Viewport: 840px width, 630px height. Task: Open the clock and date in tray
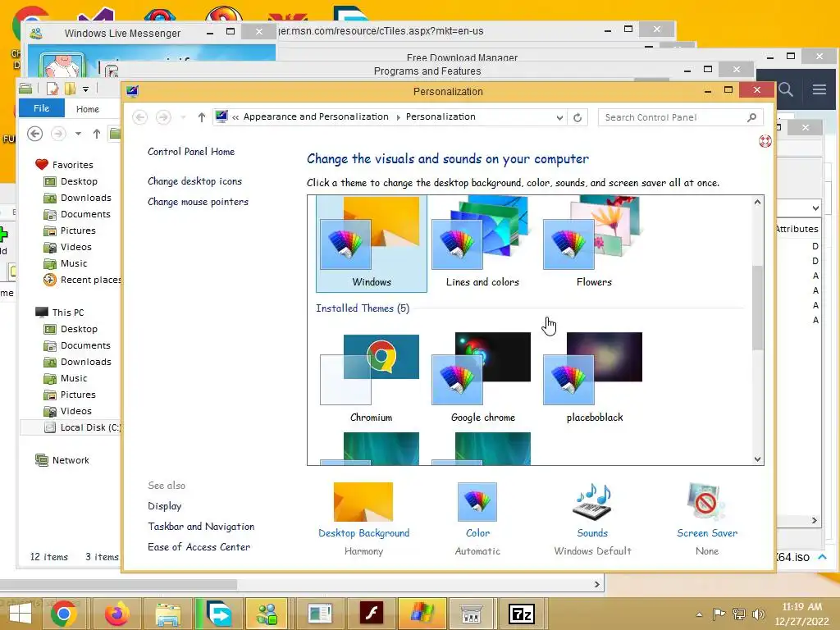point(802,614)
